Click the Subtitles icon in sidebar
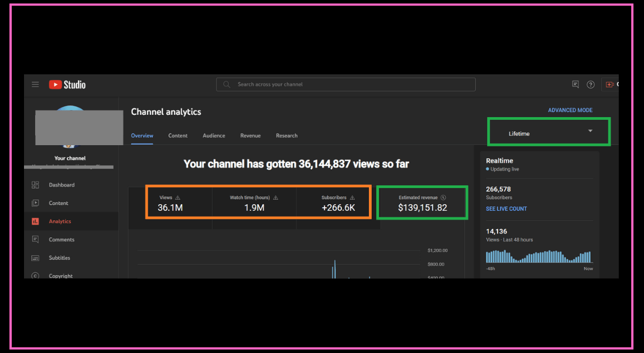Viewport: 644px width, 353px height. (x=36, y=258)
